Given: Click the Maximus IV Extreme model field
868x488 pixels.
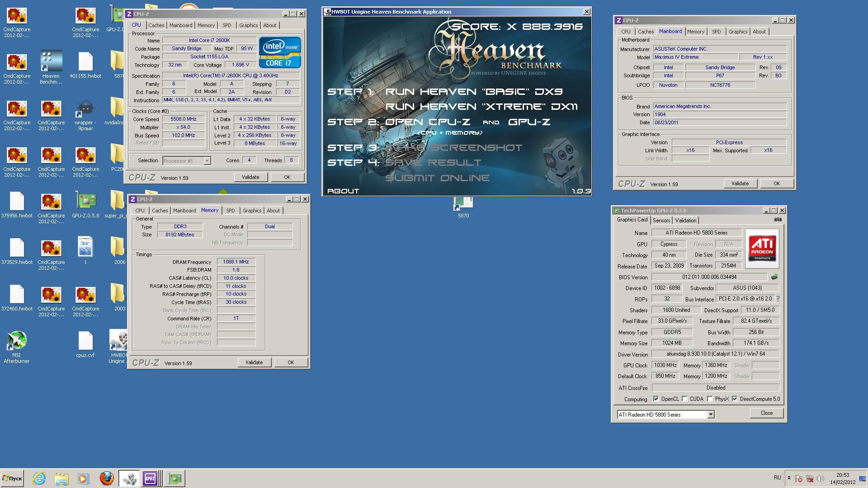Looking at the screenshot, I should pyautogui.click(x=695, y=57).
